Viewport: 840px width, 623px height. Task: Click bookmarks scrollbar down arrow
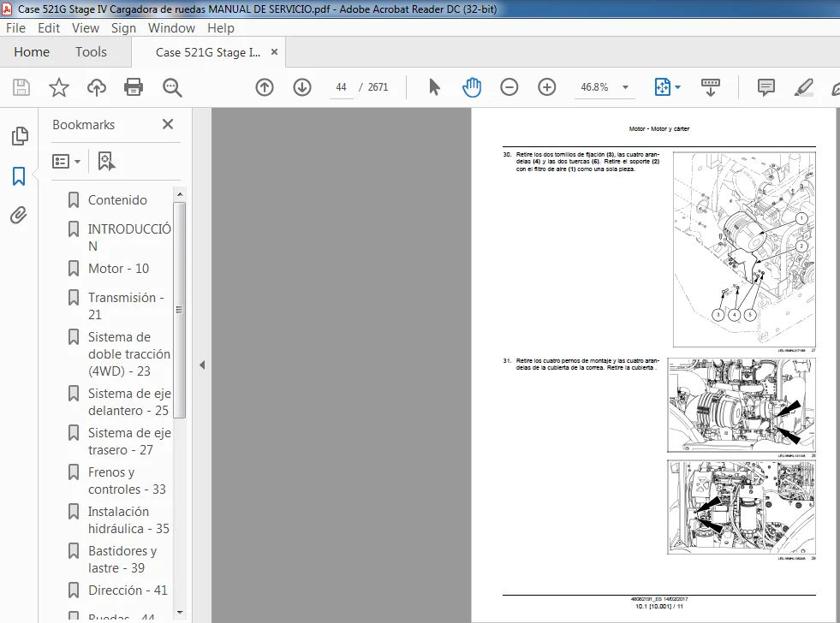pyautogui.click(x=180, y=612)
